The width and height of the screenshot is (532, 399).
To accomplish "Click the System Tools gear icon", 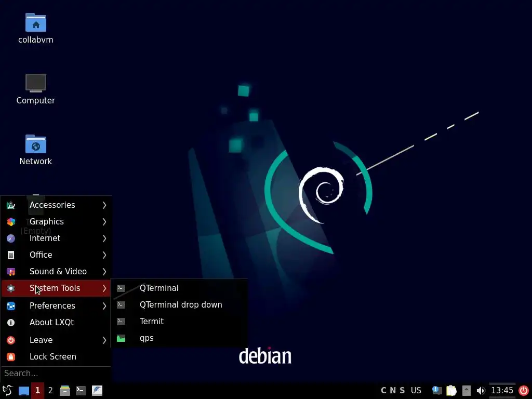I will point(11,288).
